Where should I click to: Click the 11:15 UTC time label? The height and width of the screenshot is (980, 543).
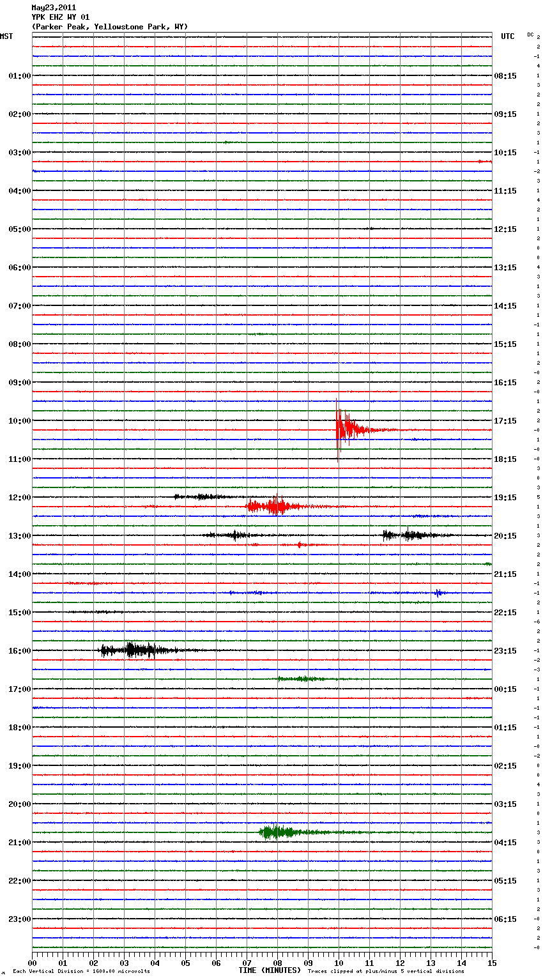[x=505, y=191]
